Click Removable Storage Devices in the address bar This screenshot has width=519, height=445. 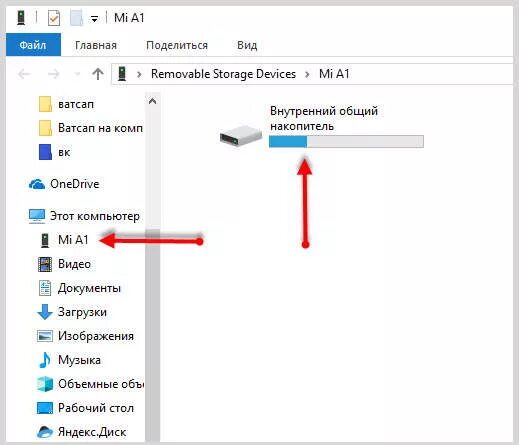coord(223,74)
